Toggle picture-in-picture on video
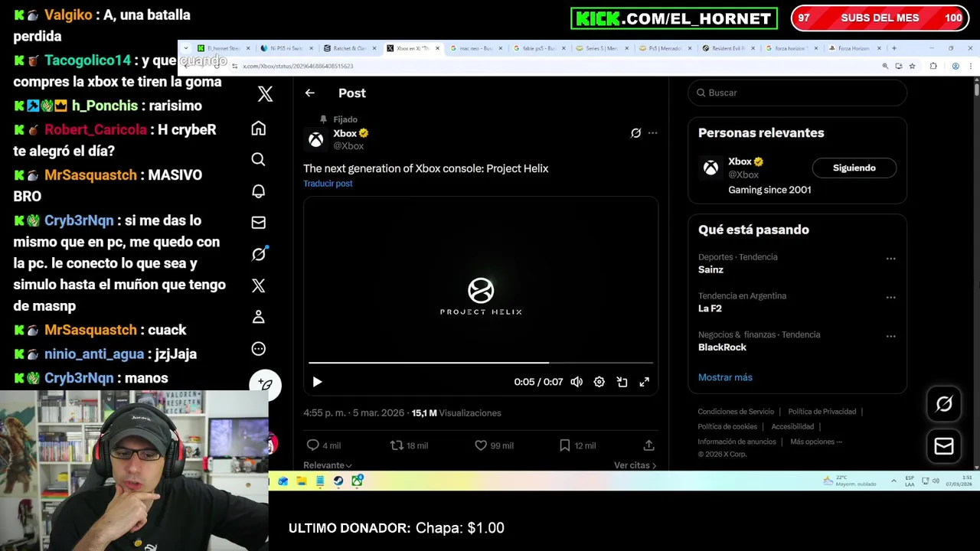The image size is (980, 551). click(x=622, y=382)
